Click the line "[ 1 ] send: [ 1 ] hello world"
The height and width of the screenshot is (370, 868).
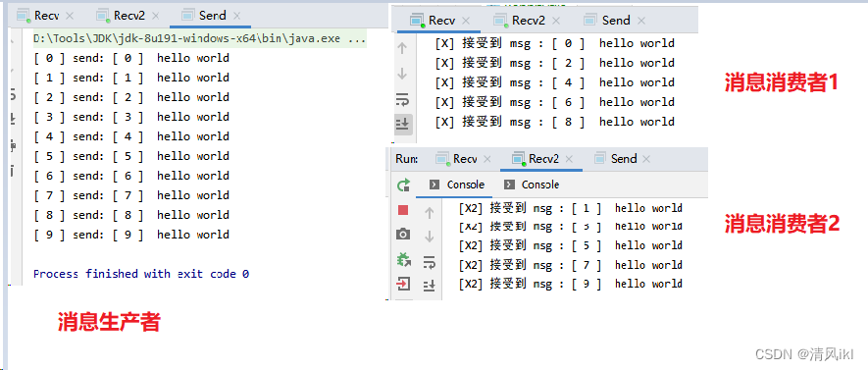[131, 78]
